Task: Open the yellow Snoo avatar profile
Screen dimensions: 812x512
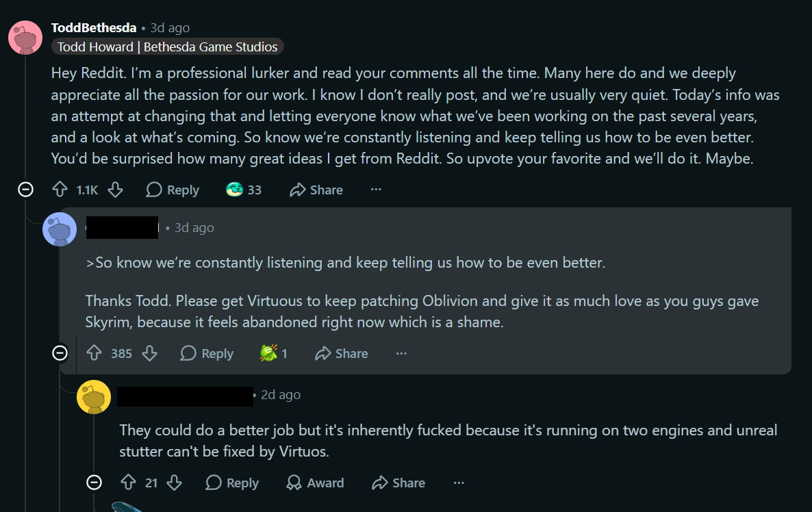Action: coord(94,397)
